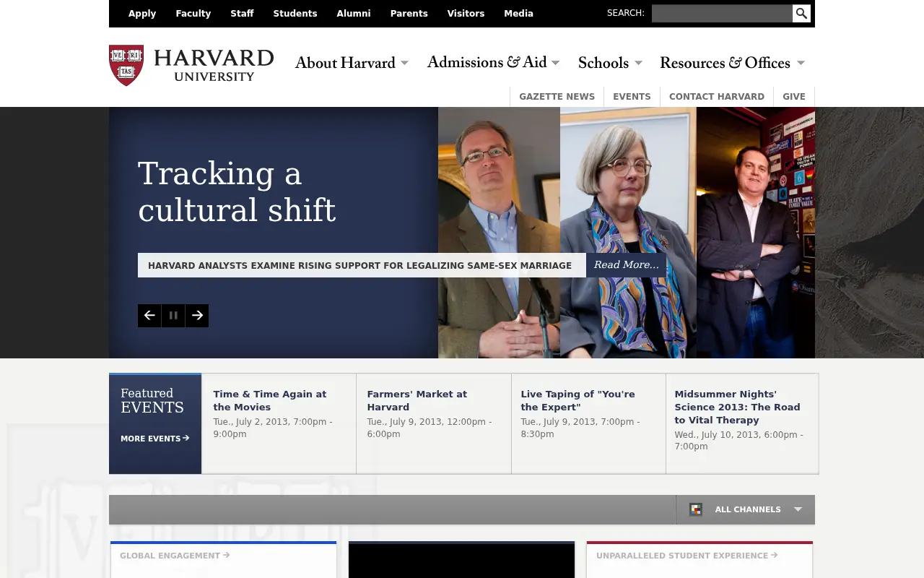The image size is (924, 578).
Task: Open Unparalleled Student Experience channel
Action: tap(687, 556)
